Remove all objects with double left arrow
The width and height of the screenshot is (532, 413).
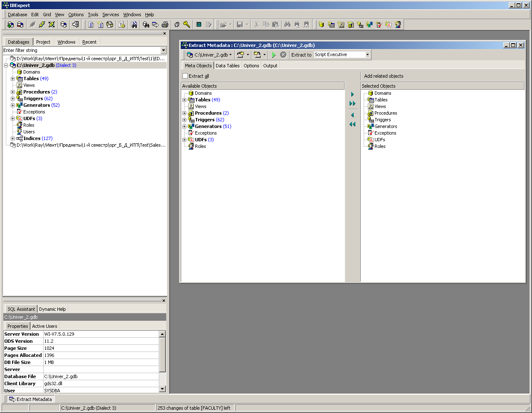coord(352,124)
